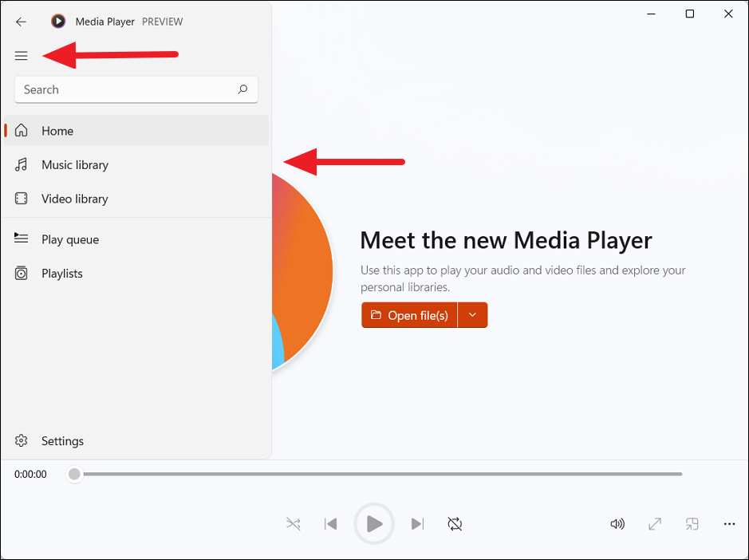Click the search magnifier icon
This screenshot has height=560, width=749.
[x=242, y=89]
